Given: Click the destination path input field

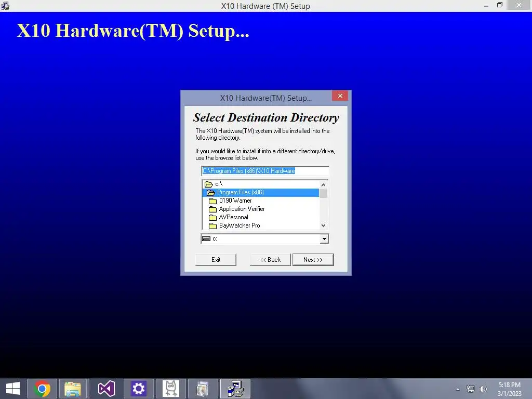Looking at the screenshot, I should pos(265,171).
